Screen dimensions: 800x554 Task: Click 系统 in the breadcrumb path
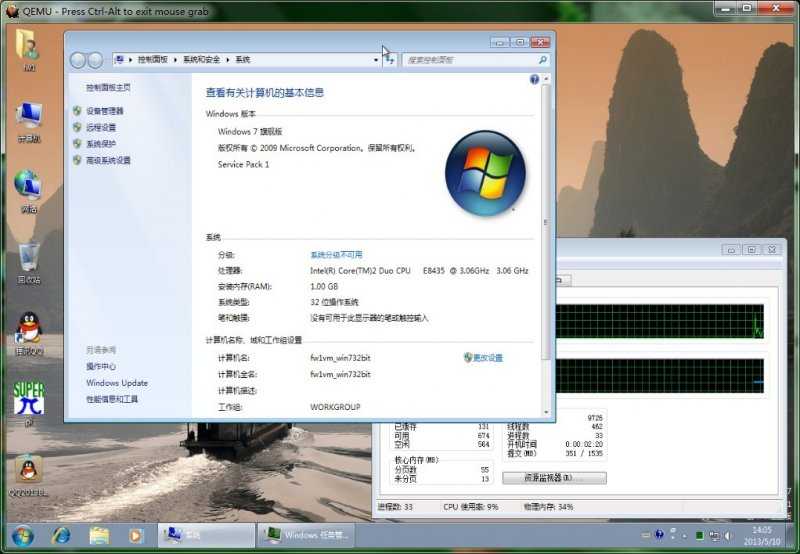pos(243,60)
